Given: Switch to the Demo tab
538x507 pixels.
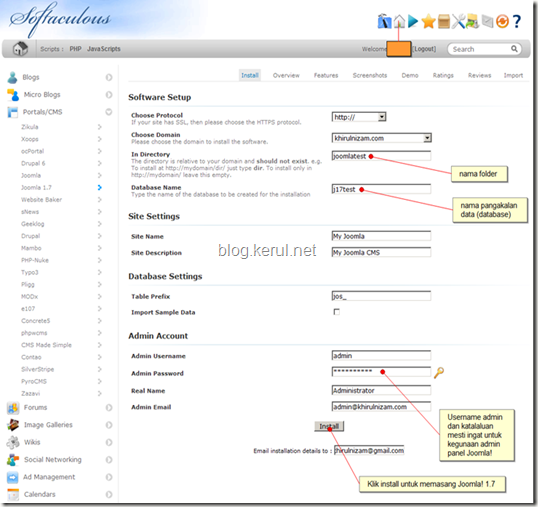Looking at the screenshot, I should [410, 75].
